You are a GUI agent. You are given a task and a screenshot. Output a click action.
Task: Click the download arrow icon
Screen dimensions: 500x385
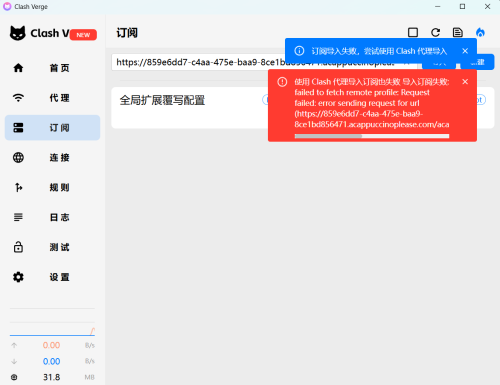14,361
